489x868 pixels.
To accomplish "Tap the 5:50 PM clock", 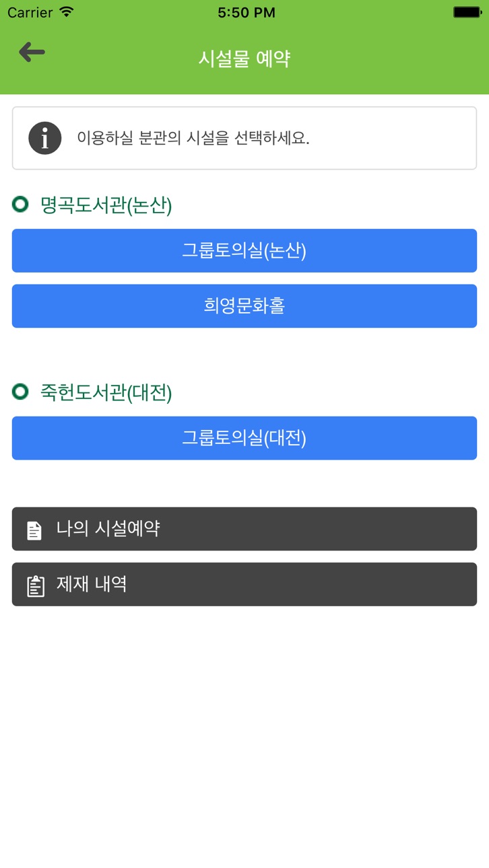I will tap(247, 13).
